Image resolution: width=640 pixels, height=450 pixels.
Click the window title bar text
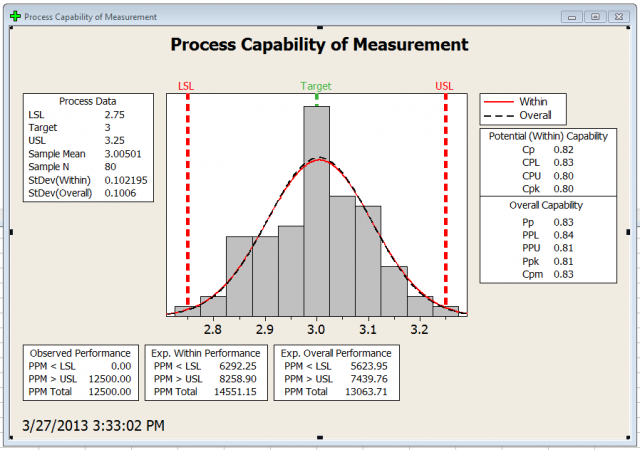(90, 17)
